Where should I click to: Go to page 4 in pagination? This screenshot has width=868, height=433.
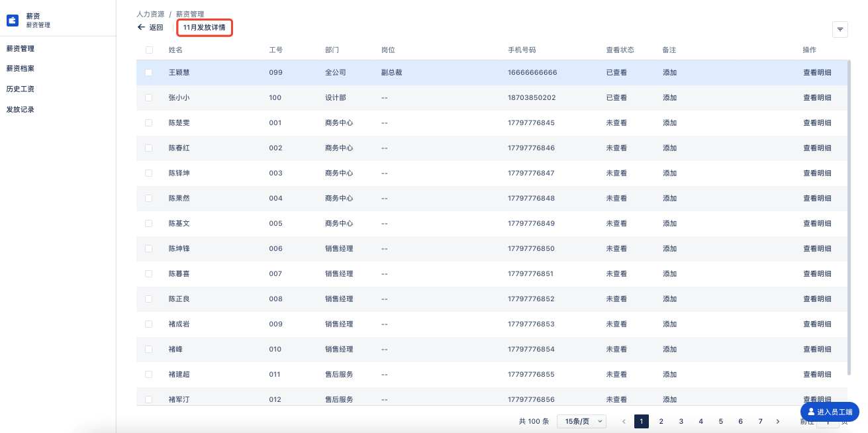pos(700,421)
